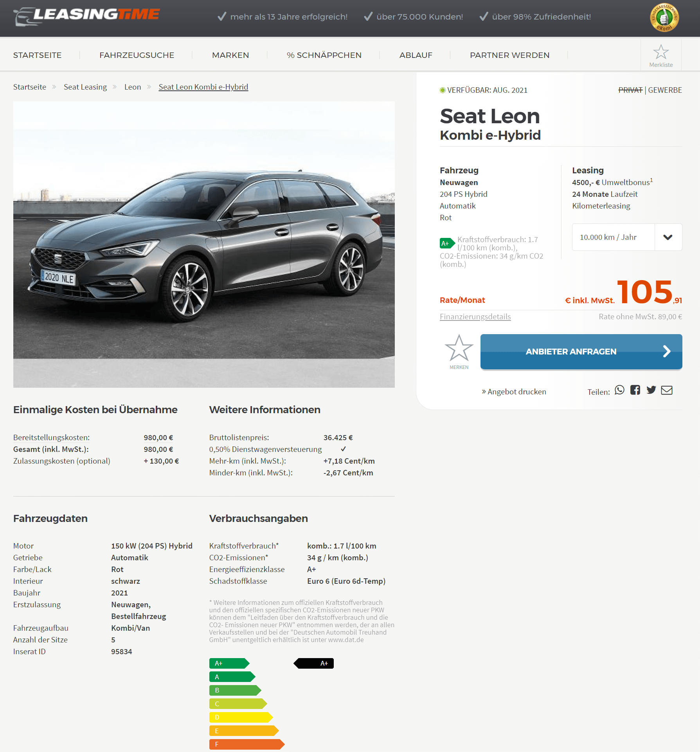This screenshot has width=700, height=752.
Task: Click the B energy class bar
Action: click(x=235, y=690)
